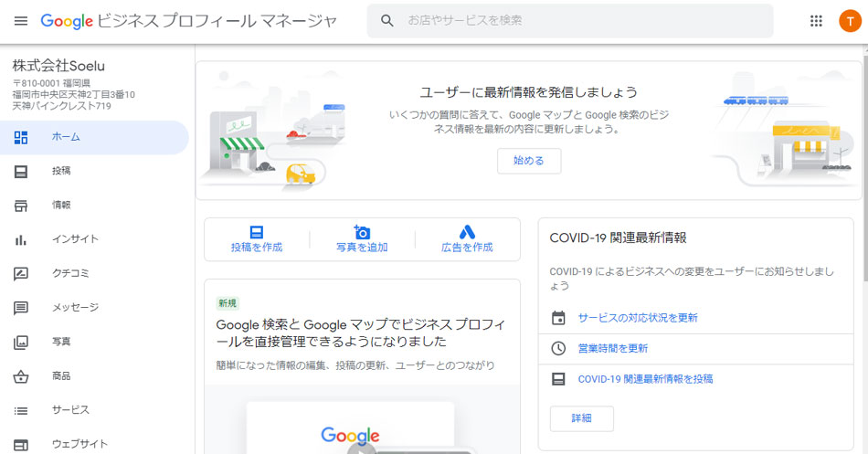Go to インサイト in sidebar
The width and height of the screenshot is (868, 454).
point(75,238)
